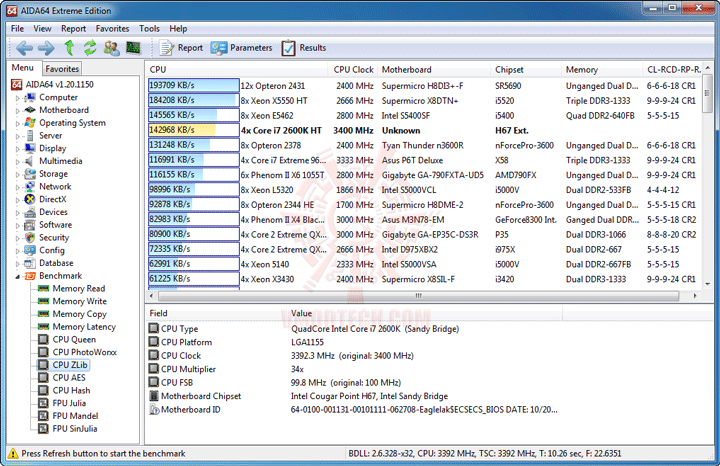Select the CPU Platform LGA1155 value

pyautogui.click(x=307, y=342)
